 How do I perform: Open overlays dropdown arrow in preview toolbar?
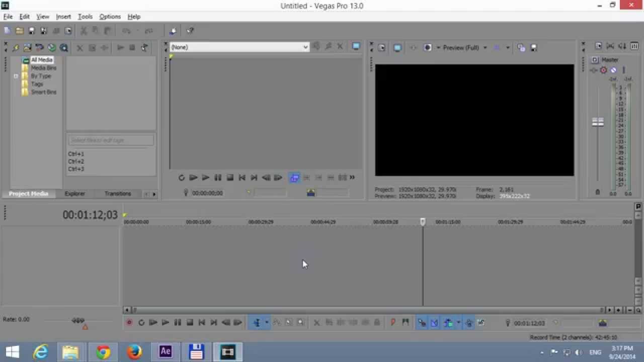click(508, 48)
